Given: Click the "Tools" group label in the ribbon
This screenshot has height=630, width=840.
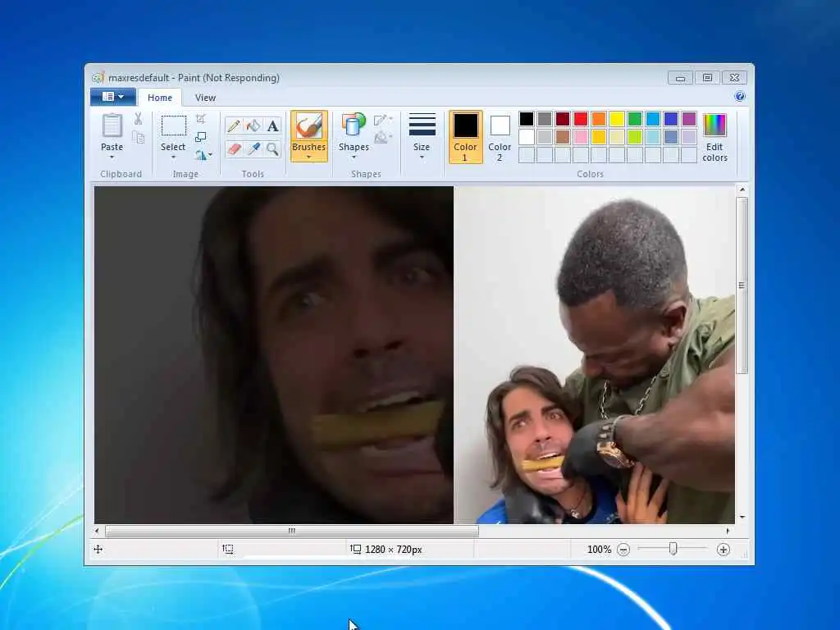Looking at the screenshot, I should point(253,174).
